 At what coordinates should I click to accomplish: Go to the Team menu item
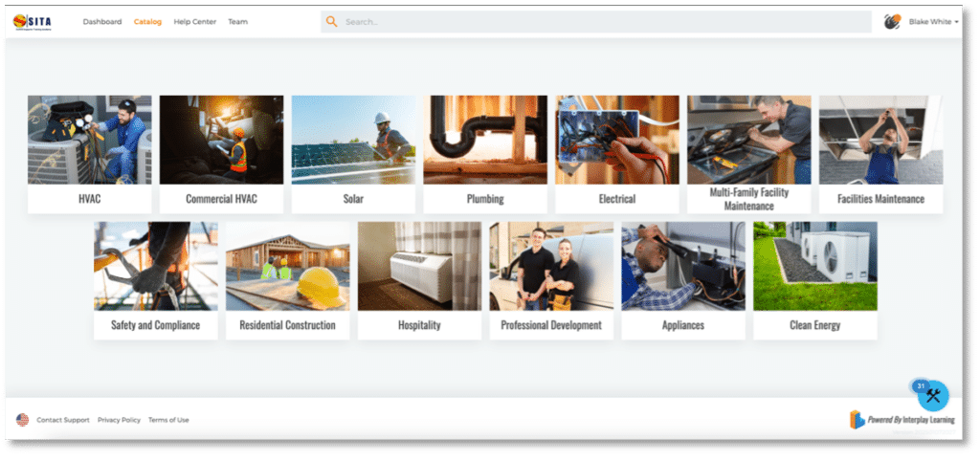(x=237, y=21)
